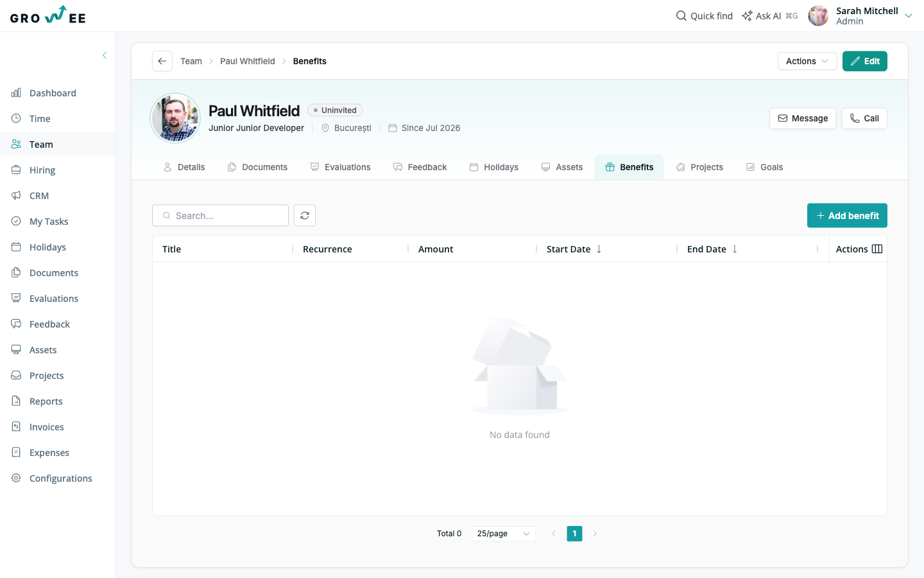Open the sidebar Projects icon
This screenshot has height=578, width=924.
pyautogui.click(x=16, y=376)
